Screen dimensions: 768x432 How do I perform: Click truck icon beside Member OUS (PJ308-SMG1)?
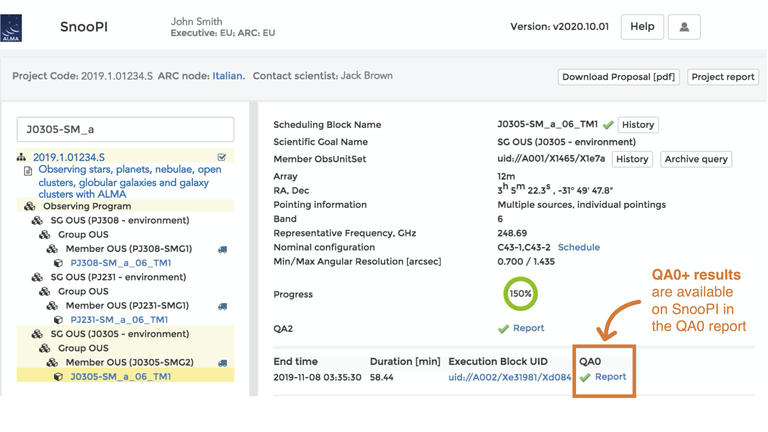pos(222,249)
